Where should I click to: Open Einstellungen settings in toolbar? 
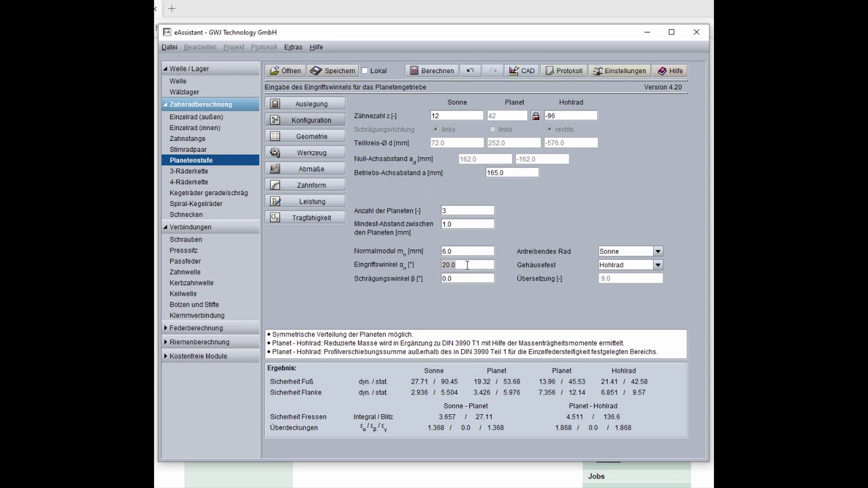(619, 70)
